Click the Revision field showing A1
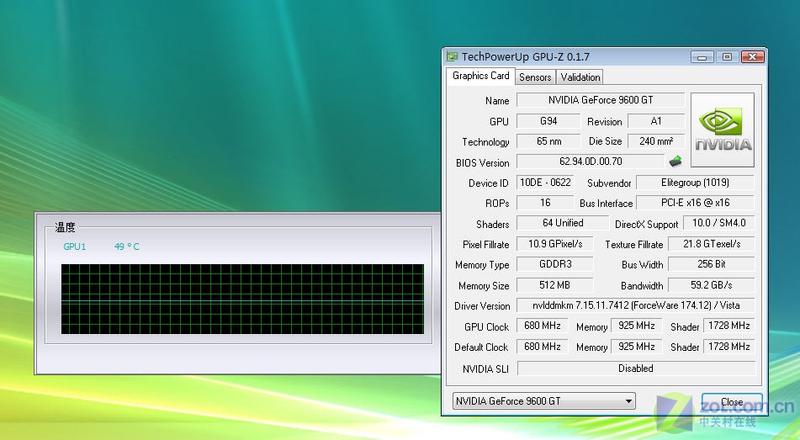This screenshot has width=800, height=440. coord(656,121)
